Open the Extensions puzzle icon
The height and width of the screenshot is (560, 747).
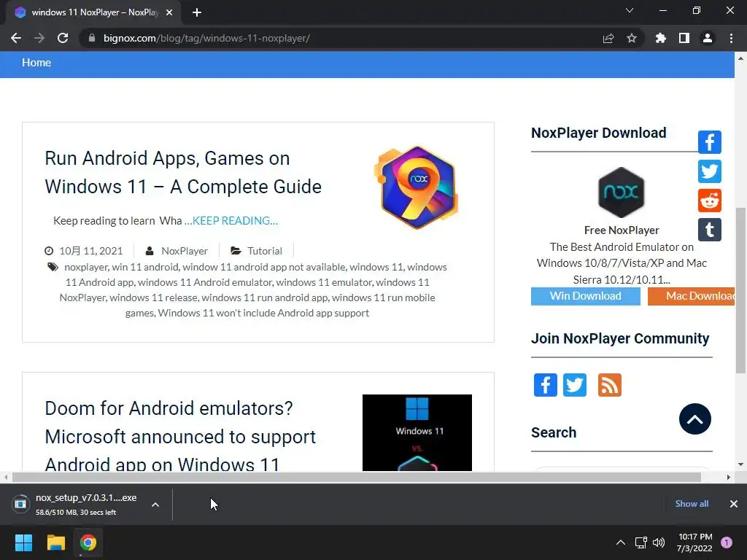point(661,38)
